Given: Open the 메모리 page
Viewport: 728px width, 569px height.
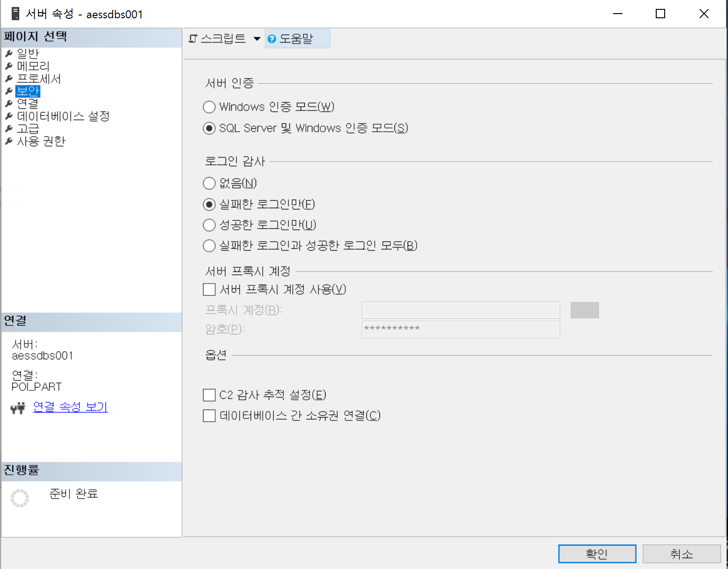Looking at the screenshot, I should coord(33,66).
